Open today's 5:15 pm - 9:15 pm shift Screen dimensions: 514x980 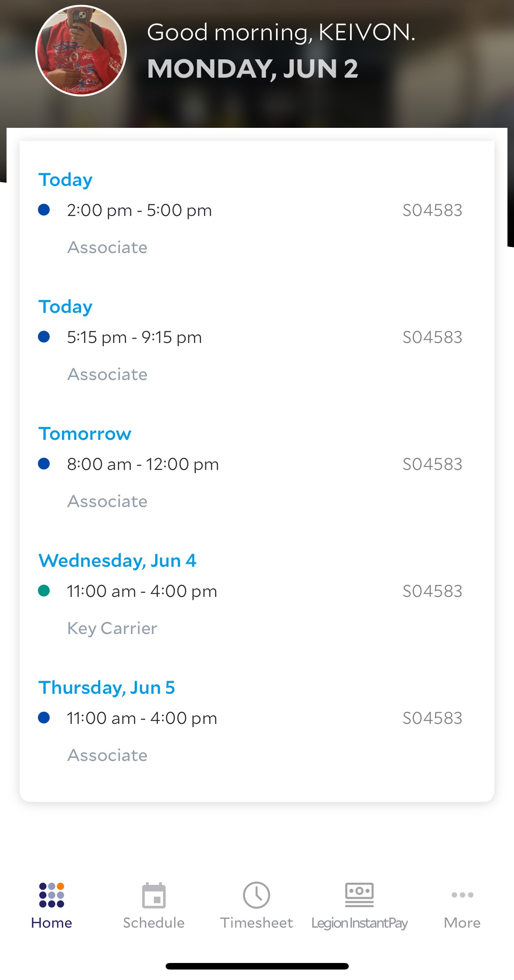pos(134,337)
